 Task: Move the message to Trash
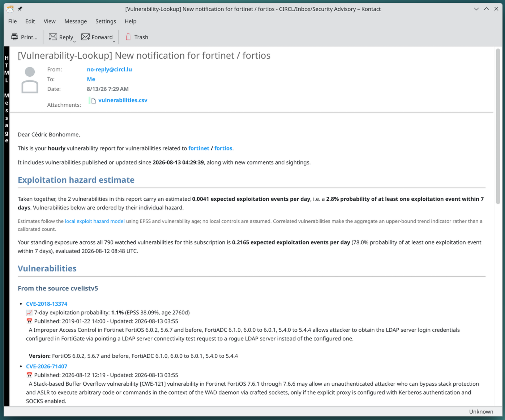click(x=136, y=37)
